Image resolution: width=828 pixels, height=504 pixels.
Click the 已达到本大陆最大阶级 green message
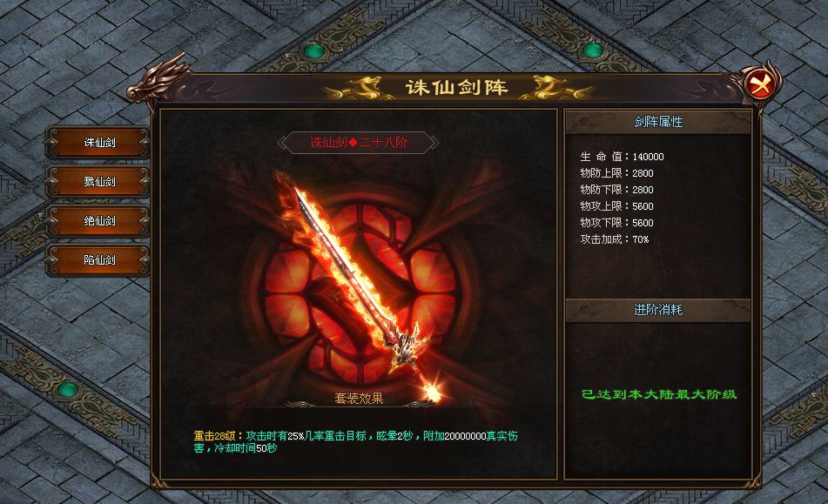(659, 394)
